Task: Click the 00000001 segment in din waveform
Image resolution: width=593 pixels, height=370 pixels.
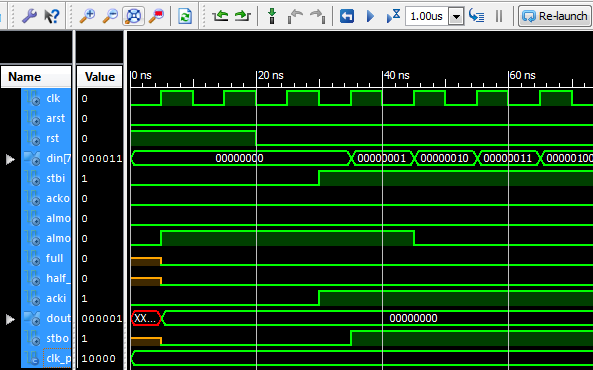Action: pyautogui.click(x=382, y=158)
